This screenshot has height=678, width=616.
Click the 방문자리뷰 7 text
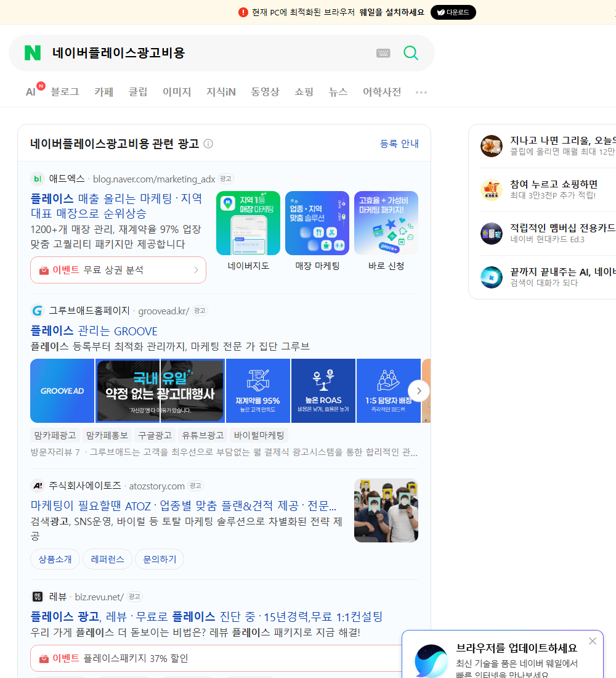click(55, 452)
